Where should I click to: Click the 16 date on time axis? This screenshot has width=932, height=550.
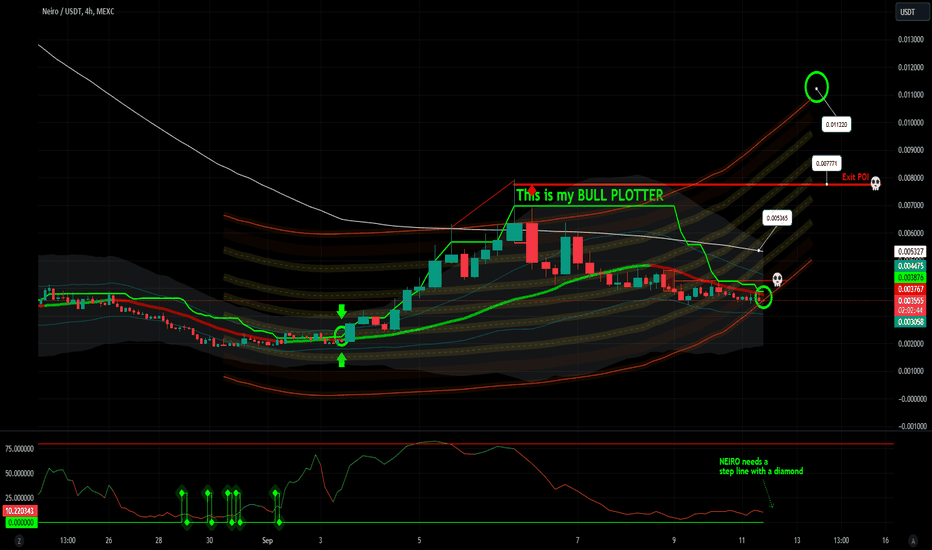pos(886,540)
